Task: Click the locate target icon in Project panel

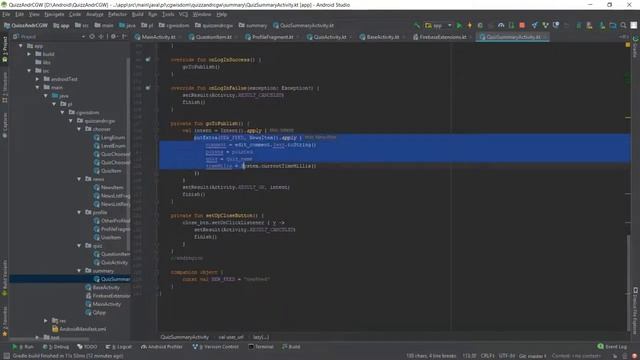Action: pos(92,37)
